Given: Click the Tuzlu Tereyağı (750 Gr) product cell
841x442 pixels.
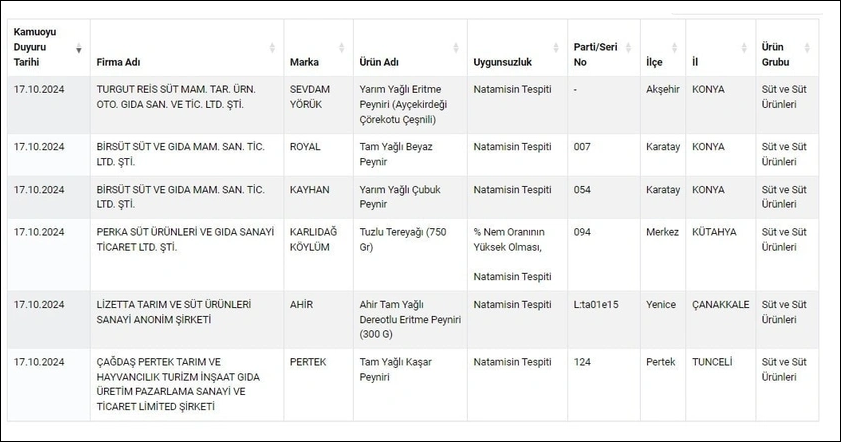Looking at the screenshot, I should [x=402, y=239].
